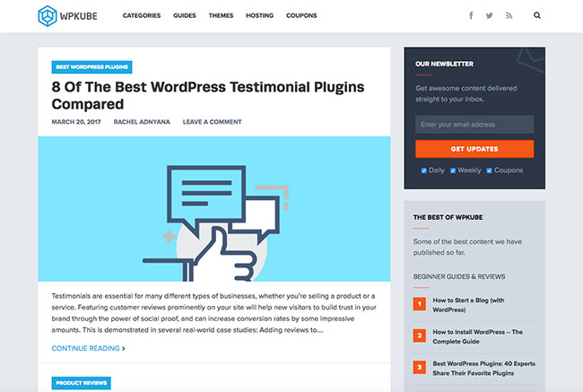
Task: Click author Rachel Adnyana link
Action: [142, 122]
